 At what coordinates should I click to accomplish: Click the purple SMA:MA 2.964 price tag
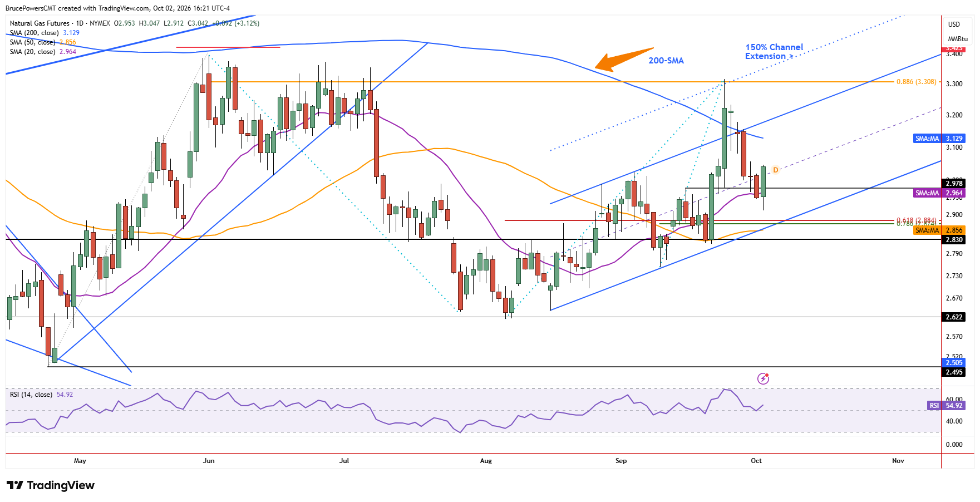pos(939,193)
